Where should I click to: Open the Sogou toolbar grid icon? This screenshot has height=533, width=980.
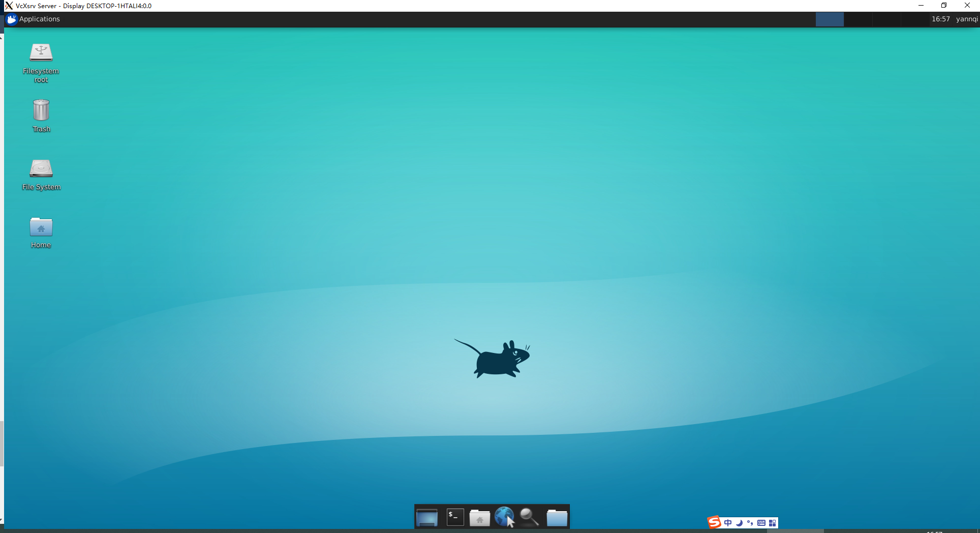point(773,522)
